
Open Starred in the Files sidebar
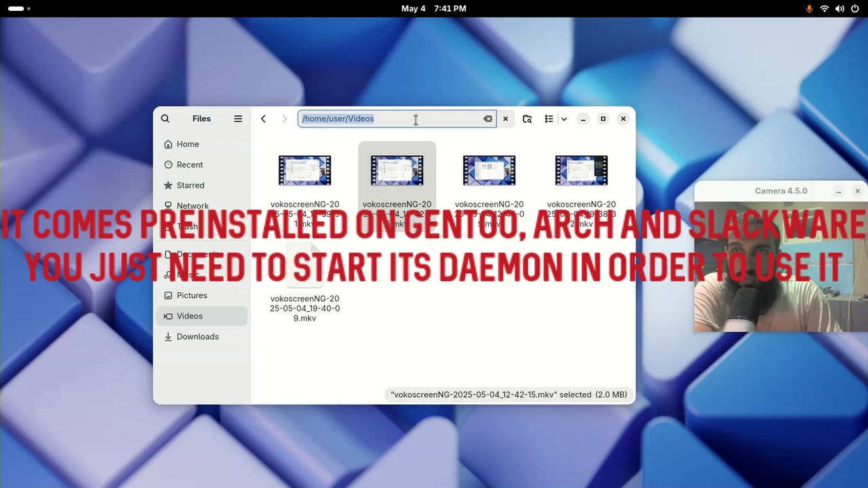pyautogui.click(x=202, y=185)
